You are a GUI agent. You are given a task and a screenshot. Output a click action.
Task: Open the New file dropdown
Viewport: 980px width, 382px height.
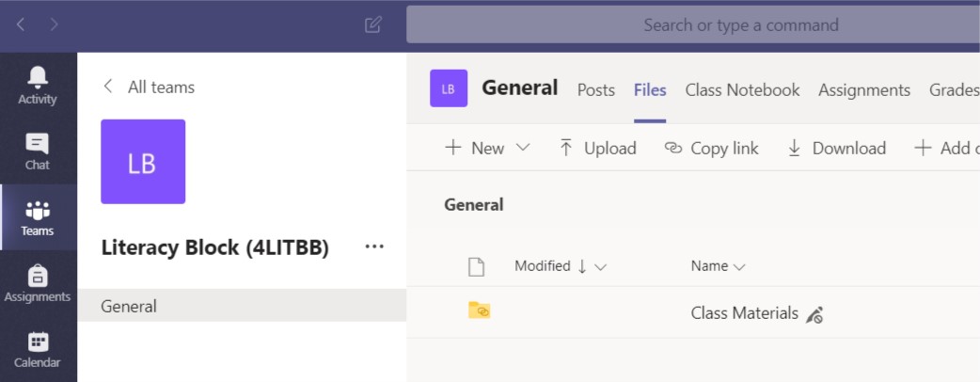pyautogui.click(x=487, y=148)
